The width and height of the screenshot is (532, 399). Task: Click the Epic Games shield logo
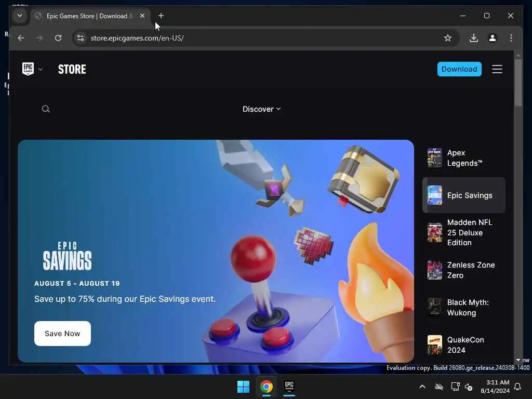28,69
